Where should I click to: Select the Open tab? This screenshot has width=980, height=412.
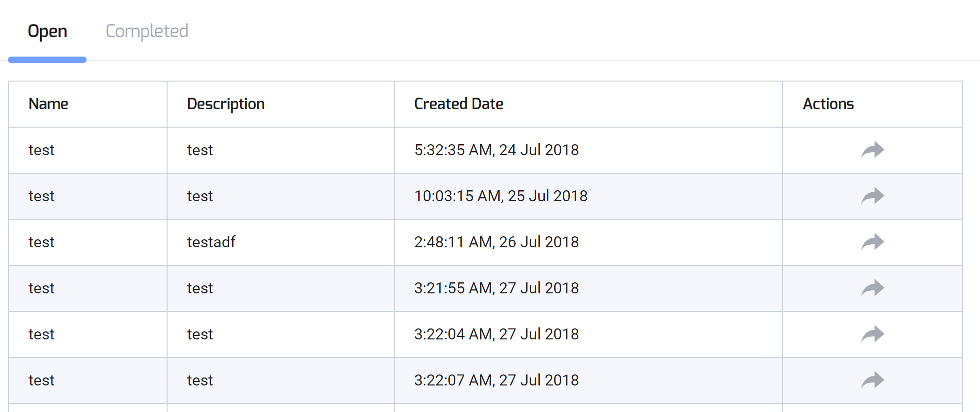click(48, 31)
